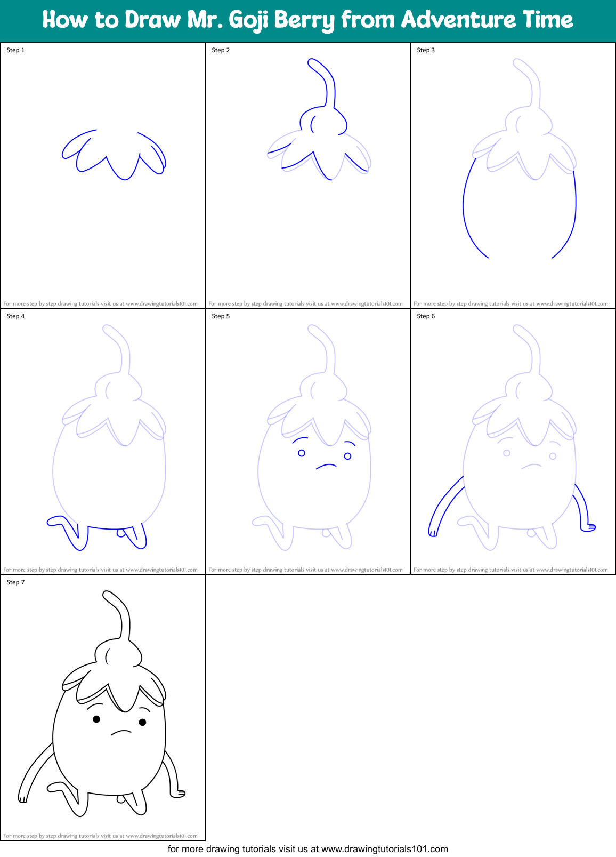616x857 pixels.
Task: Click the watermark link in Step 5 panel
Action: click(x=305, y=570)
